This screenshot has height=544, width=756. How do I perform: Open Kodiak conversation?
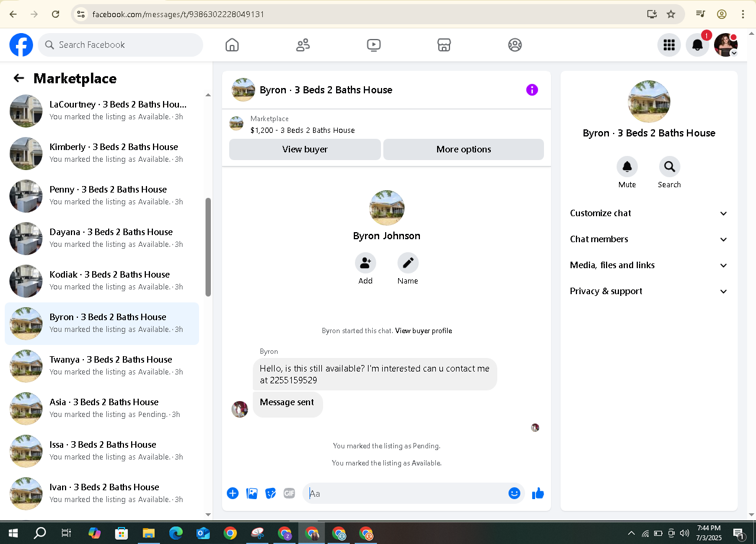[x=102, y=281]
